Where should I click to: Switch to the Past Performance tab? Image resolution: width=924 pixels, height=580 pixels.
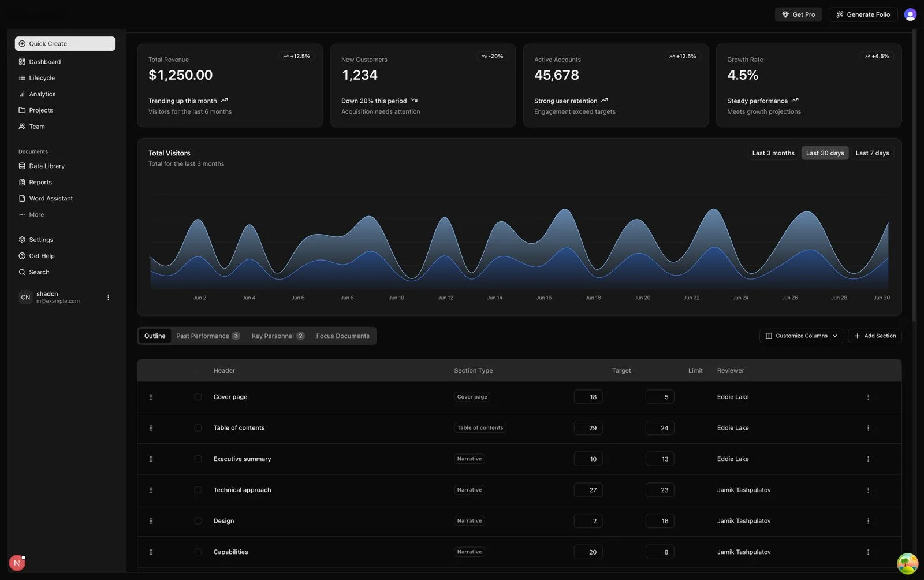point(207,336)
